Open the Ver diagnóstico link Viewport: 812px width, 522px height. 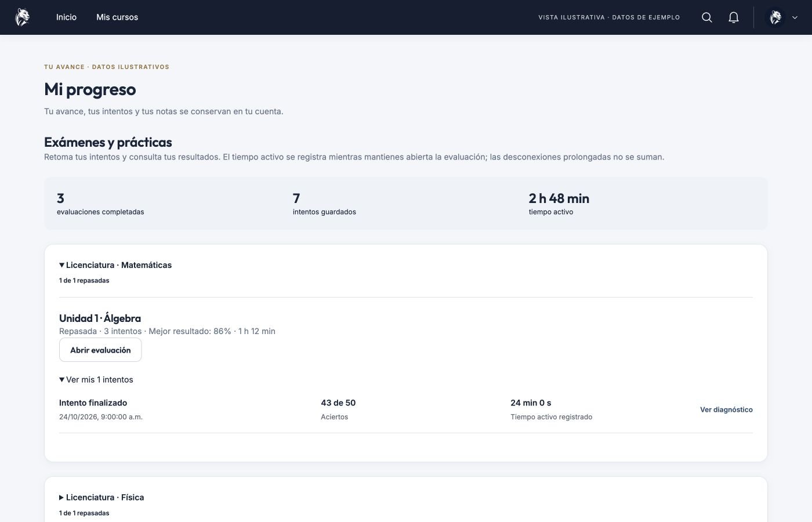tap(726, 409)
